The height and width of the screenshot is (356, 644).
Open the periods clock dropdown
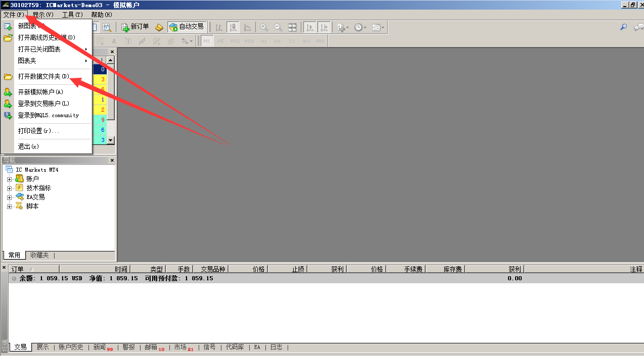(360, 27)
